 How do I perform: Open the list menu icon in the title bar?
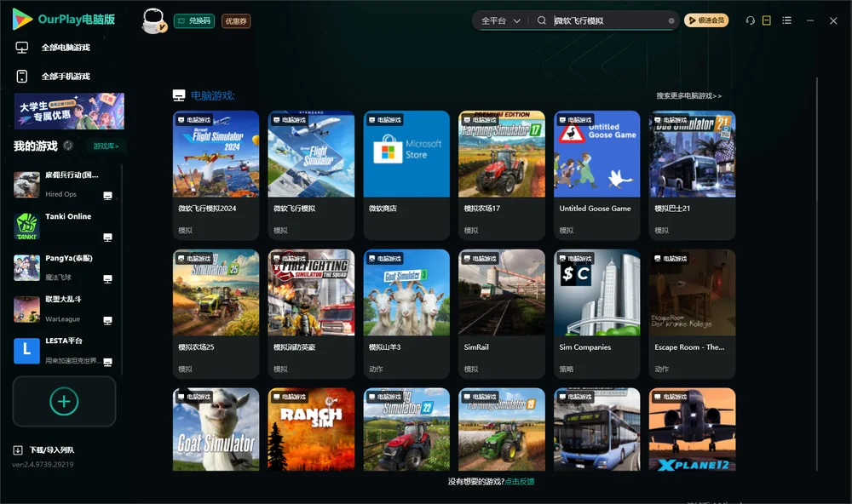[786, 20]
